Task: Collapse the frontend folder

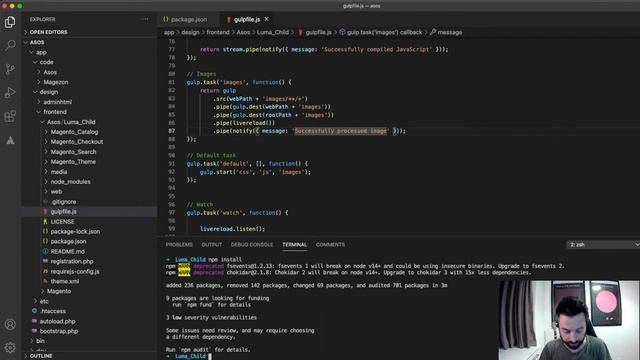Action: 89,112
